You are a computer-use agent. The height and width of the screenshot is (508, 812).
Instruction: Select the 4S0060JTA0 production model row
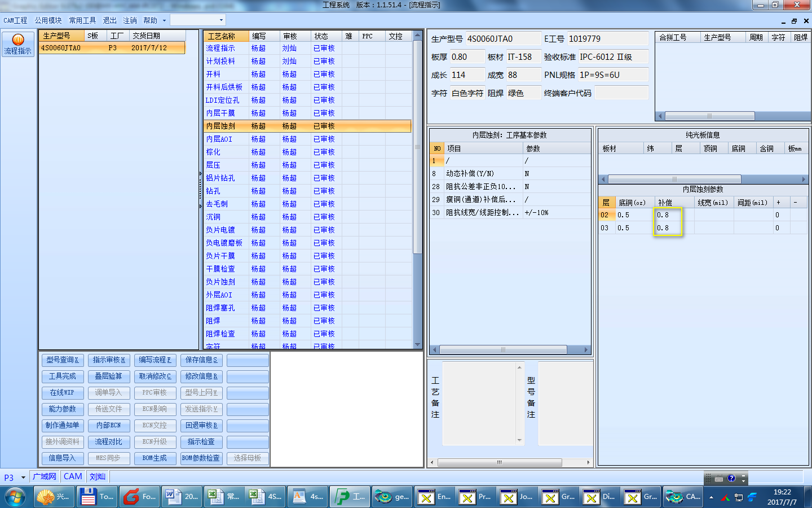112,48
